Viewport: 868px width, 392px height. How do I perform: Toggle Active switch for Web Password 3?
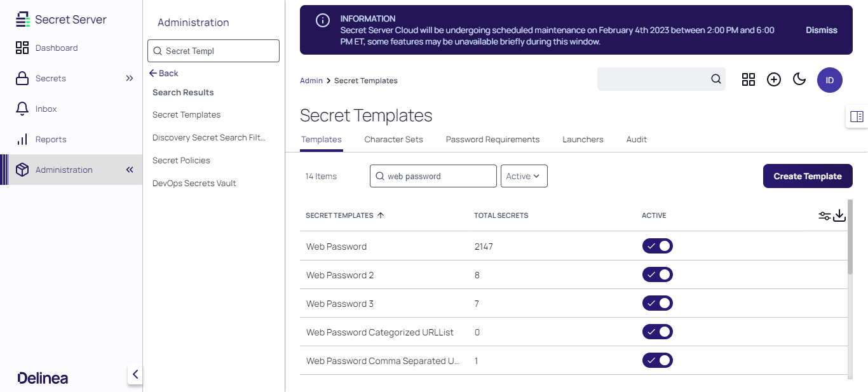[658, 303]
